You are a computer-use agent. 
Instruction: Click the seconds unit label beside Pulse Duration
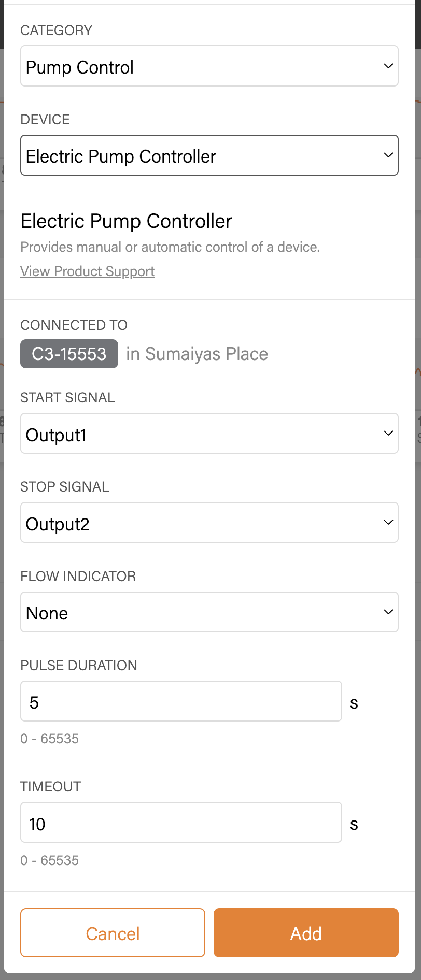pyautogui.click(x=354, y=703)
